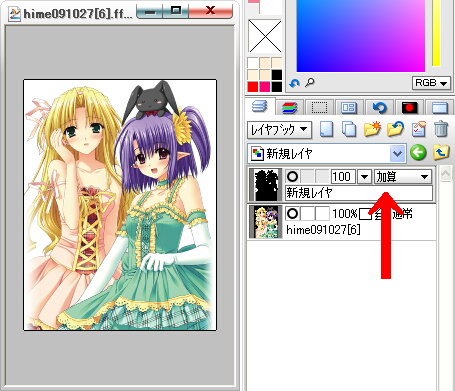
Task: Click the new layer folder icon
Action: pyautogui.click(x=372, y=129)
